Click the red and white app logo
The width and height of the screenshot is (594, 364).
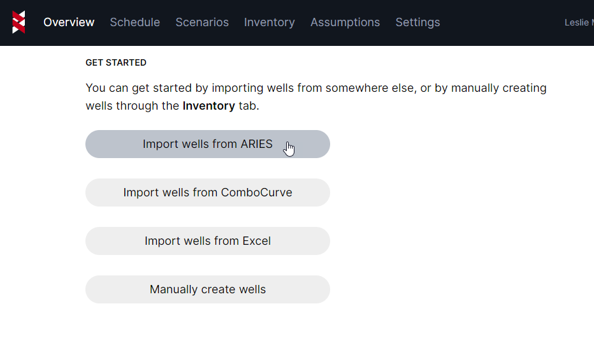pyautogui.click(x=19, y=22)
